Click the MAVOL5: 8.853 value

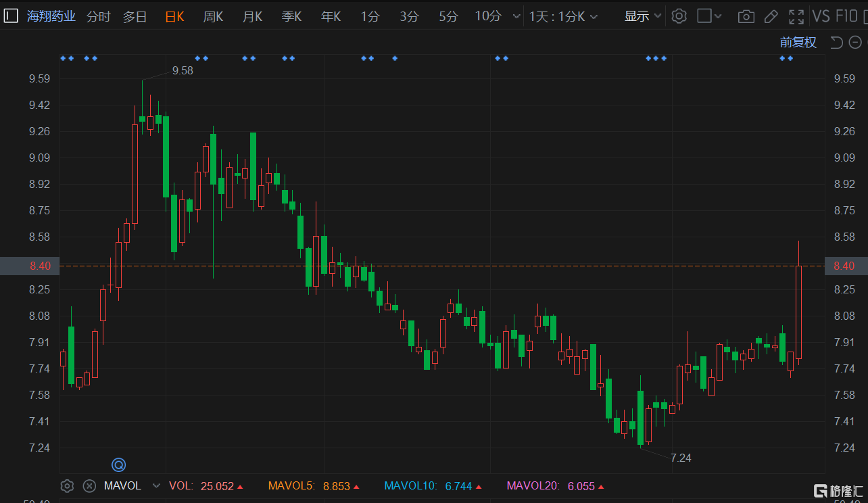click(x=314, y=485)
